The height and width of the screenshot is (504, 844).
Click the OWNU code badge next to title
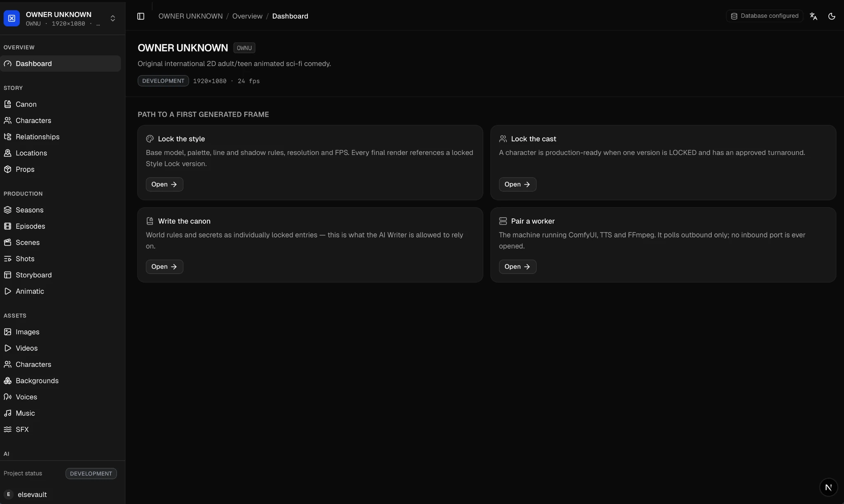coord(244,48)
